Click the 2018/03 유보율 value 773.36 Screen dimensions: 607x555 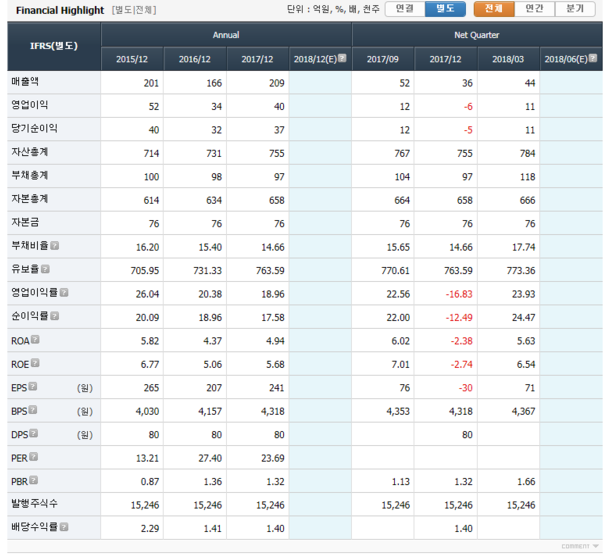[521, 271]
